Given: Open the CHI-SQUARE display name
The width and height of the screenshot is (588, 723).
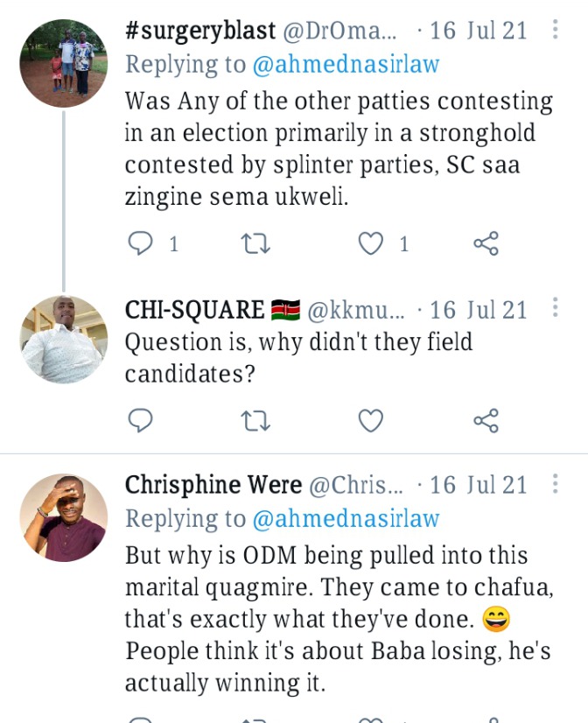Looking at the screenshot, I should (x=195, y=310).
